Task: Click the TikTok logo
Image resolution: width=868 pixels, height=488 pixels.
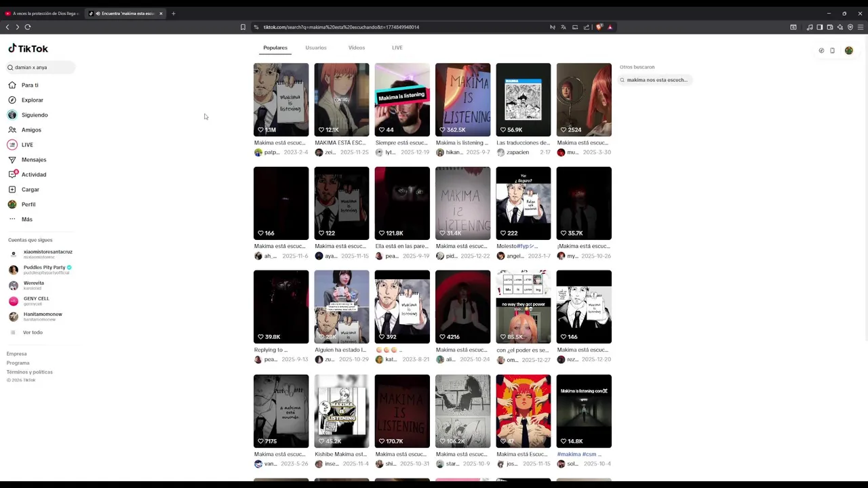Action: coord(28,49)
